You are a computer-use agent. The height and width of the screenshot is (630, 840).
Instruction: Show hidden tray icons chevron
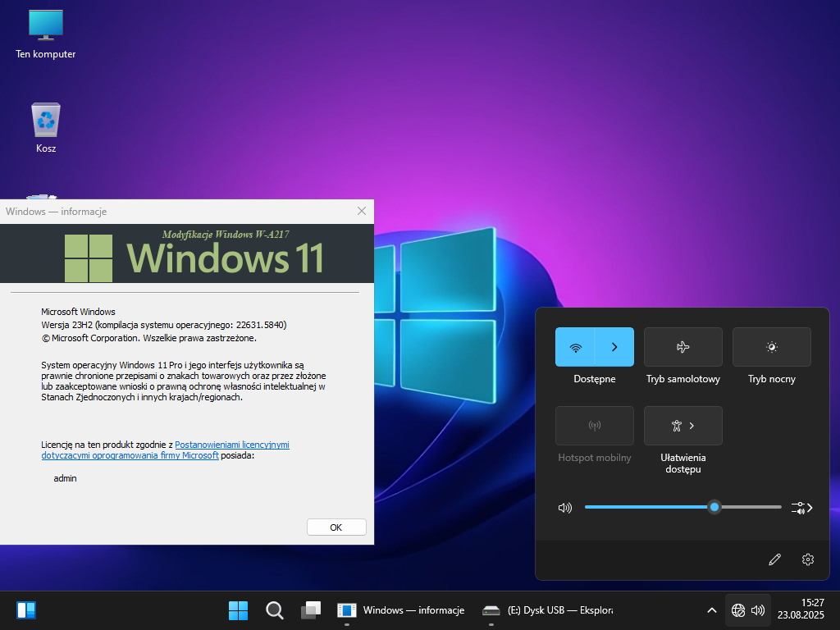pyautogui.click(x=712, y=610)
